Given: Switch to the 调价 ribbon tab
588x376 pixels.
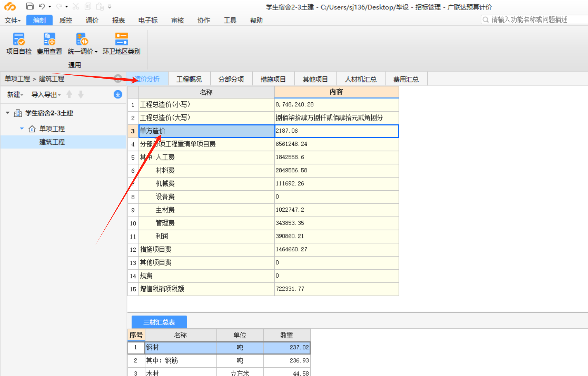Looking at the screenshot, I should click(92, 20).
